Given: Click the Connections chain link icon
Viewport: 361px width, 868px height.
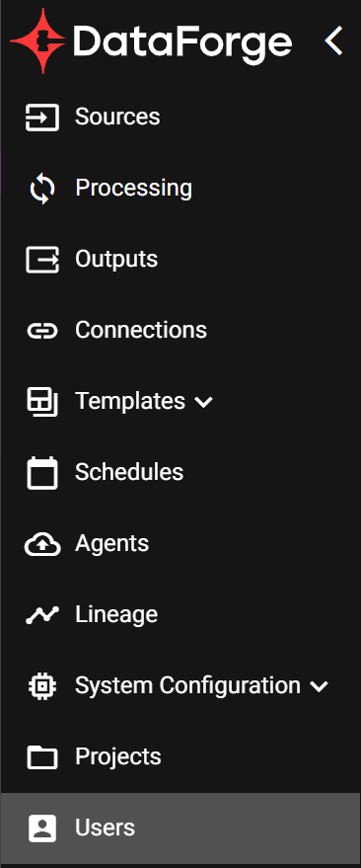Looking at the screenshot, I should pyautogui.click(x=42, y=331).
